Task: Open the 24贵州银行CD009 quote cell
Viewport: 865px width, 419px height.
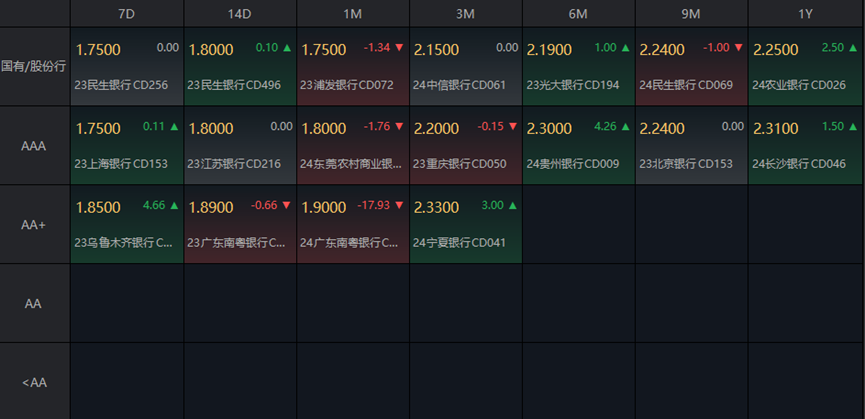Action: [x=579, y=145]
